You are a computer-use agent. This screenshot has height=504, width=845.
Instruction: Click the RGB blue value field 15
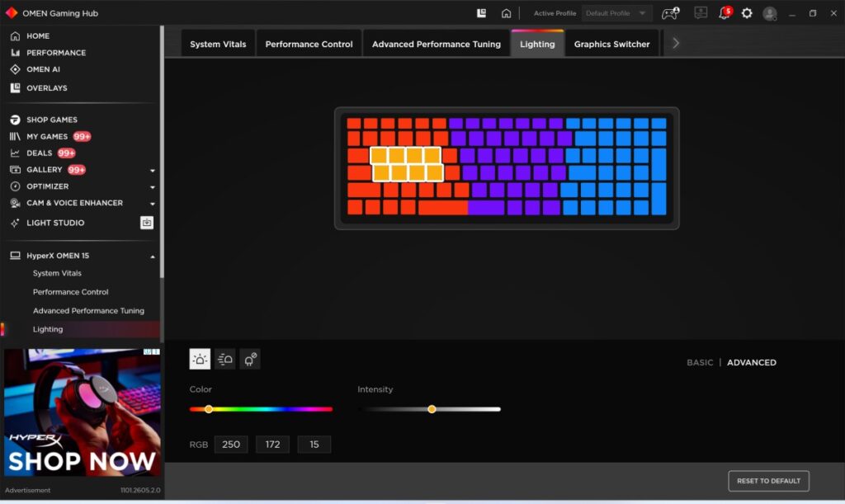314,445
